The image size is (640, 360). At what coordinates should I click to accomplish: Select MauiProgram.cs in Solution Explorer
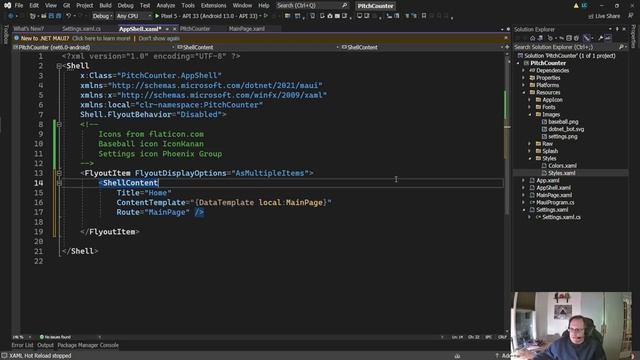pos(555,202)
